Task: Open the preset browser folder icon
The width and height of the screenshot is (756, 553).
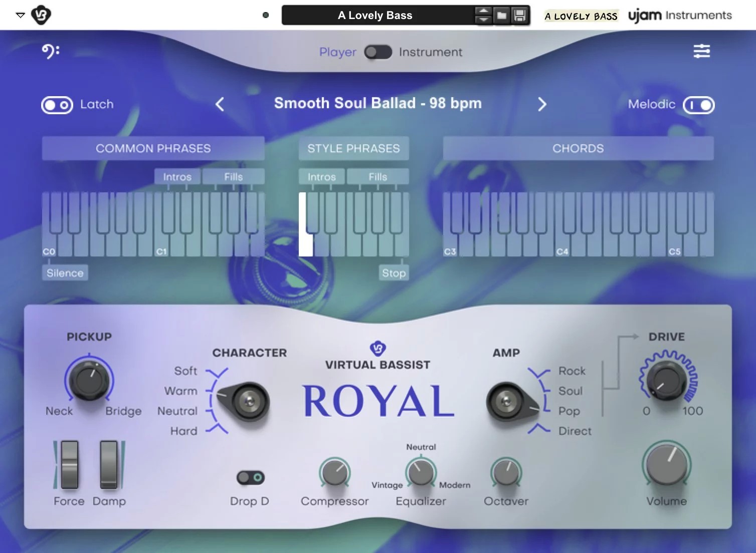Action: (501, 16)
